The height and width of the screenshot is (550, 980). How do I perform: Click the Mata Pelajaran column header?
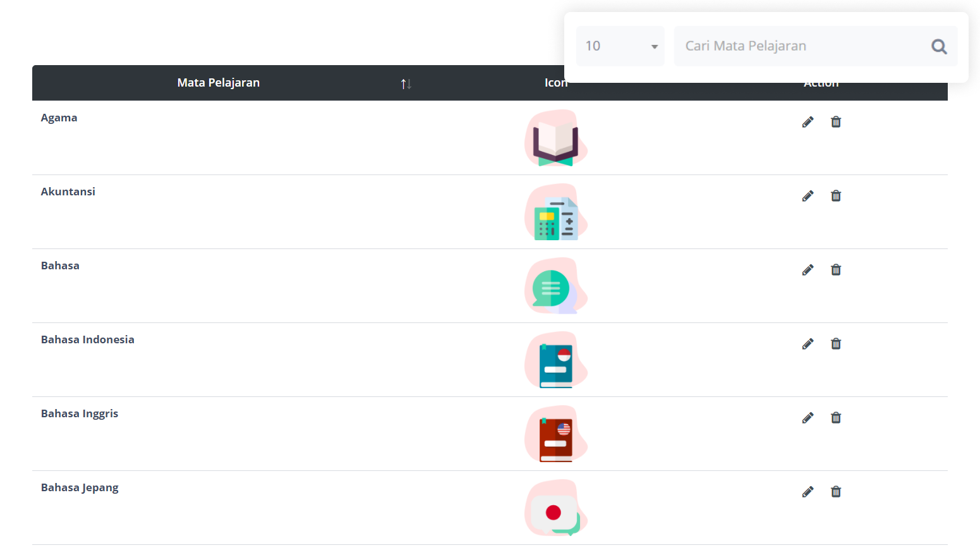coord(218,83)
